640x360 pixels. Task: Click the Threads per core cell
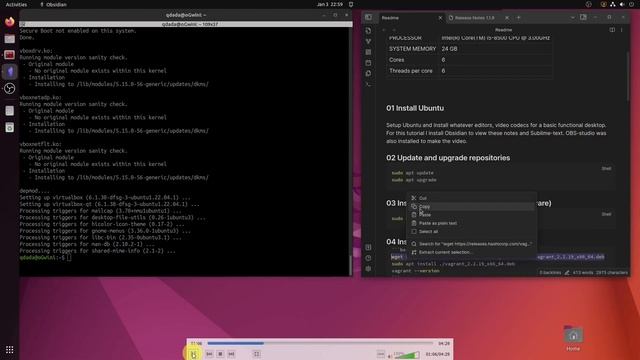(x=411, y=71)
